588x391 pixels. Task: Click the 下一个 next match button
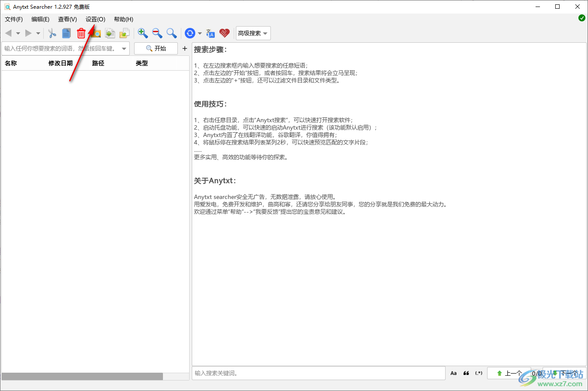click(x=564, y=373)
